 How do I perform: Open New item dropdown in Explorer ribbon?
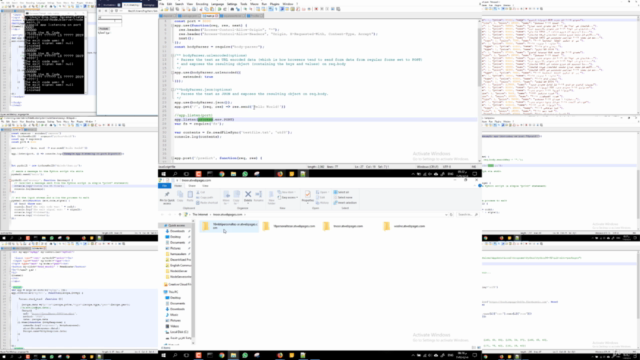click(x=287, y=192)
